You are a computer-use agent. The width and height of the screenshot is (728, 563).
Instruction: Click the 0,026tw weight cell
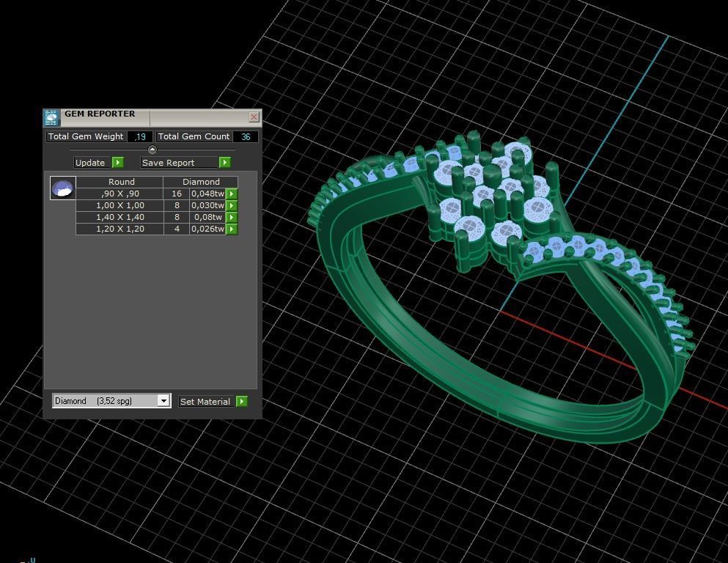207,229
